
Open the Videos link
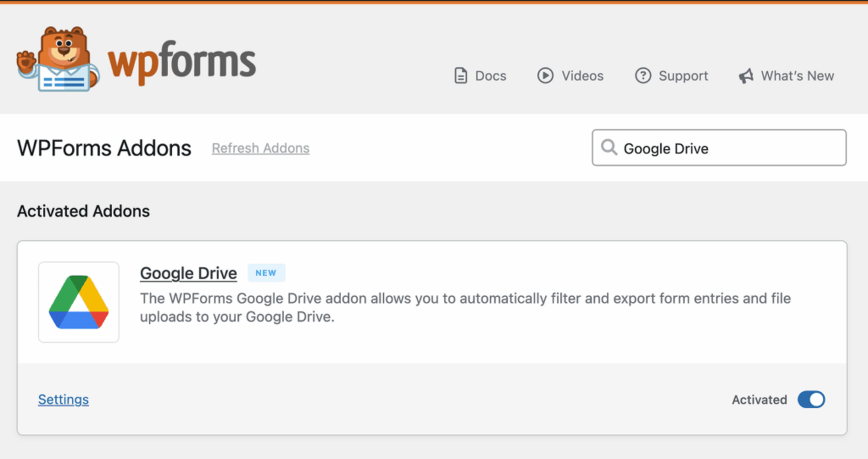(582, 76)
